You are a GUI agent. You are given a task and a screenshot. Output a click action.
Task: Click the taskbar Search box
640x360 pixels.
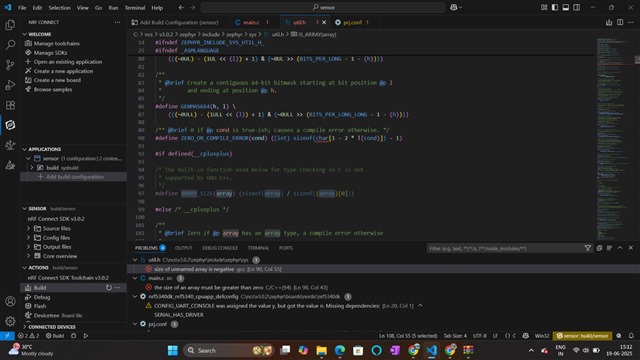click(229, 350)
